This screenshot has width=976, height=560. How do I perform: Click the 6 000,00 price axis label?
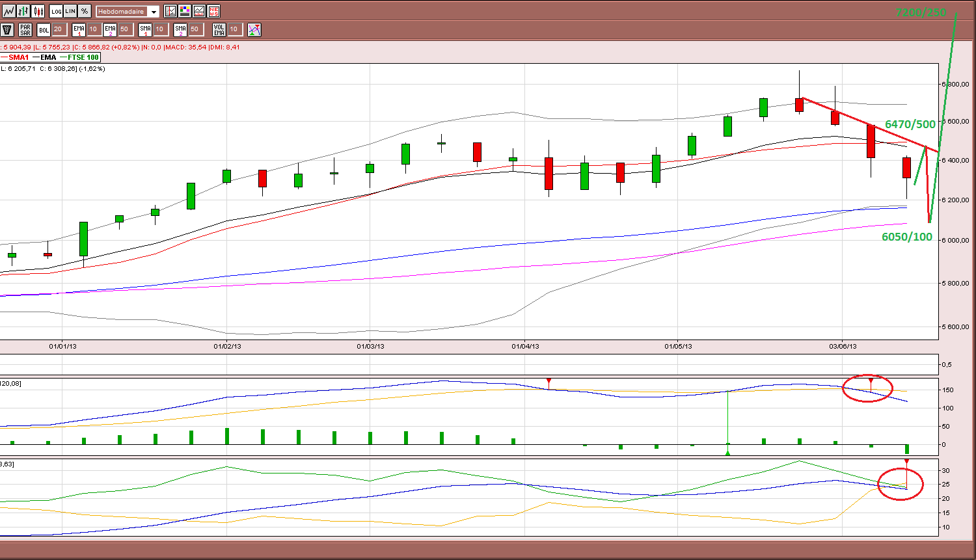click(x=956, y=240)
